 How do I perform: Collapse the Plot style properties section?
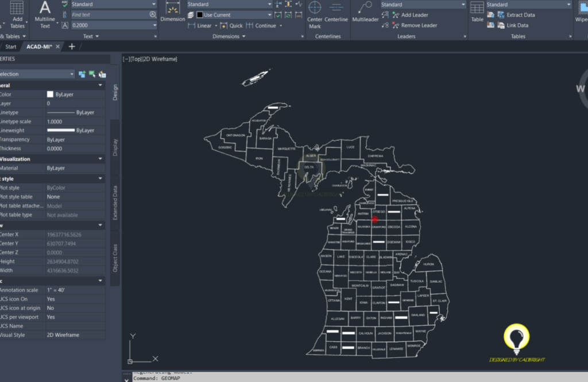100,178
